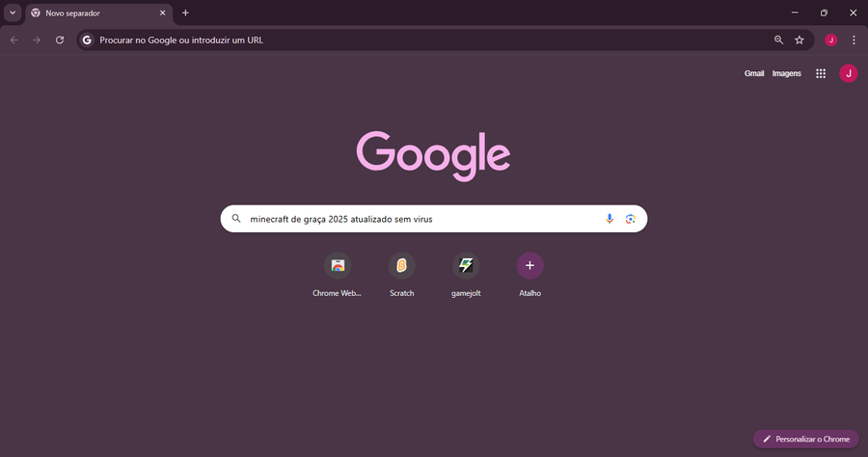This screenshot has height=457, width=868.
Task: Open the Chrome profile J in toolbar
Action: tap(831, 40)
